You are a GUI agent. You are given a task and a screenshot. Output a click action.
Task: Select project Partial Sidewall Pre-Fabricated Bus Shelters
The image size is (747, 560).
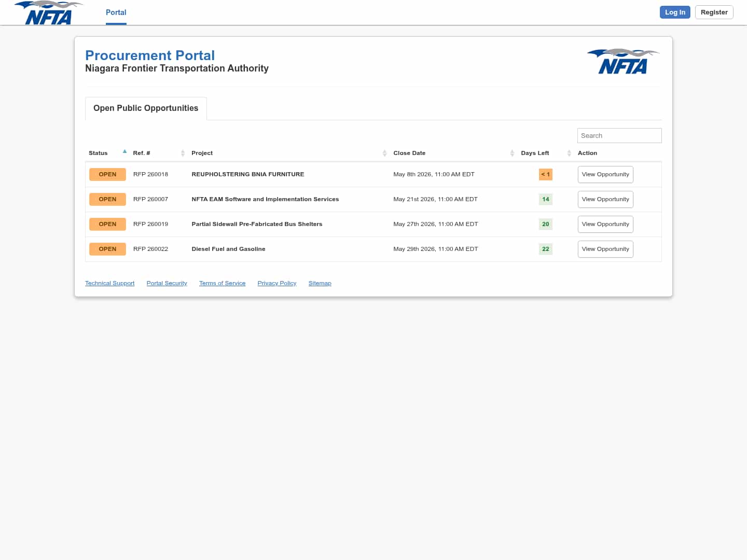point(257,225)
